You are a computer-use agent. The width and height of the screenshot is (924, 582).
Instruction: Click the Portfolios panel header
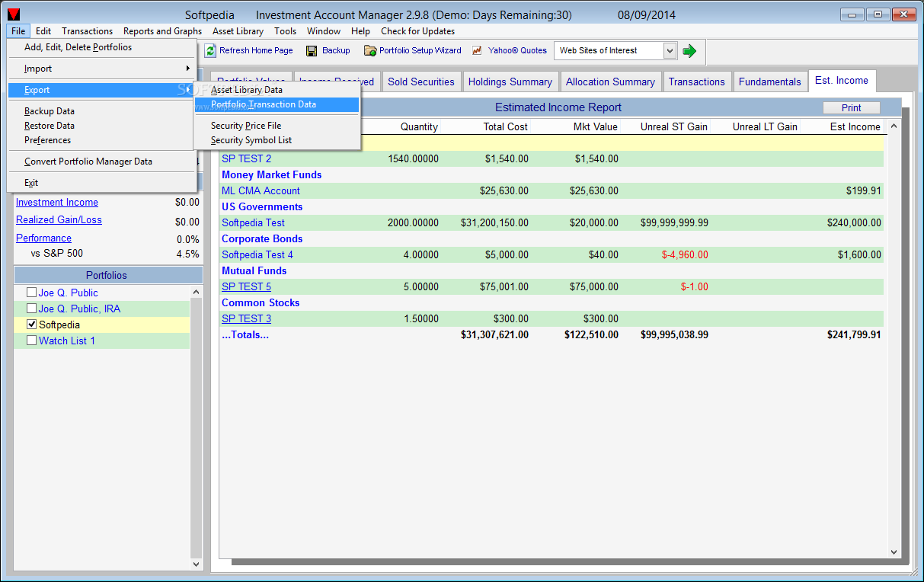point(107,275)
